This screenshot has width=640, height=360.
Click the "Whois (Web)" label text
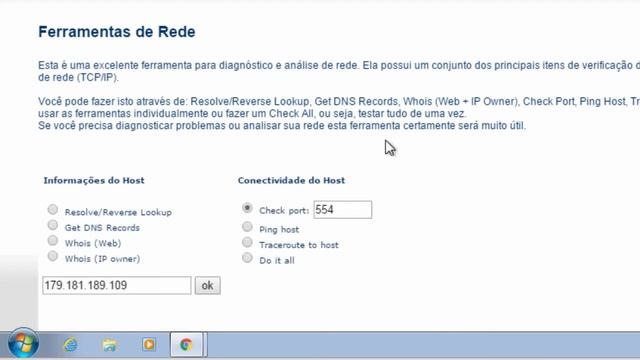tap(93, 243)
